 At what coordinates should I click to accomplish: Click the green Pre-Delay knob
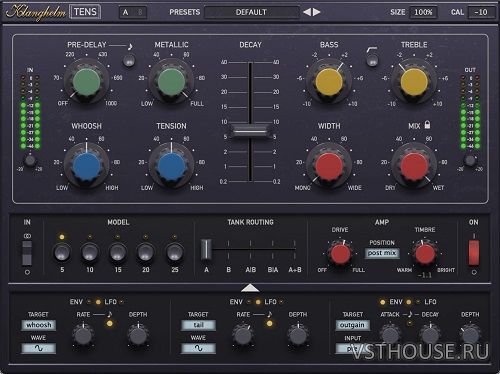click(x=86, y=82)
